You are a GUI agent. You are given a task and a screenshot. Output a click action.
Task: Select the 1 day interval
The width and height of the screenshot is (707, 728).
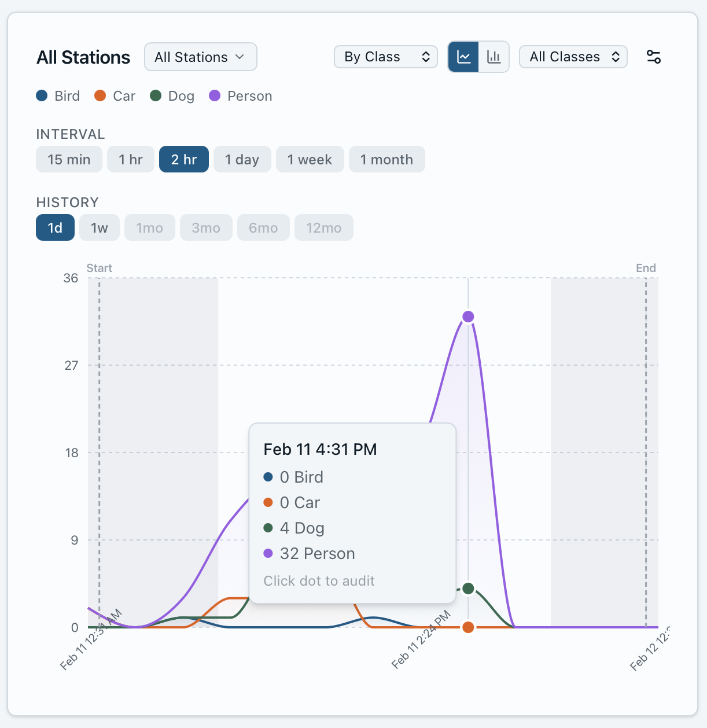pyautogui.click(x=242, y=160)
